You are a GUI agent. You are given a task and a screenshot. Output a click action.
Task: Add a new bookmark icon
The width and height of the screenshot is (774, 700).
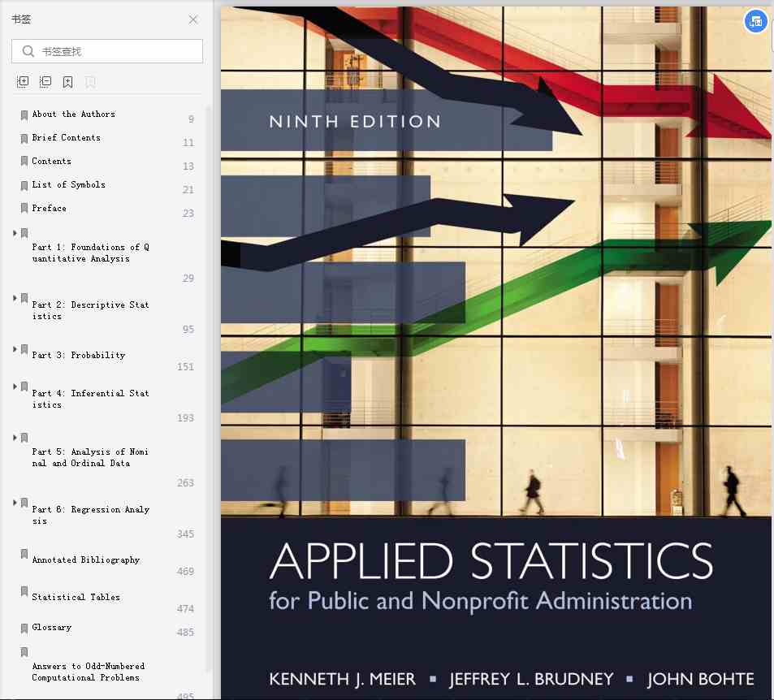[x=67, y=82]
